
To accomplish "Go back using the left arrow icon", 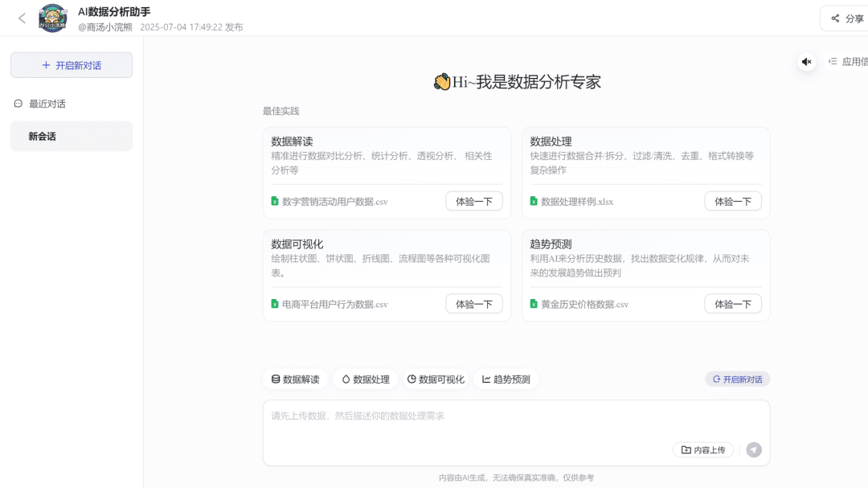I will [x=22, y=18].
